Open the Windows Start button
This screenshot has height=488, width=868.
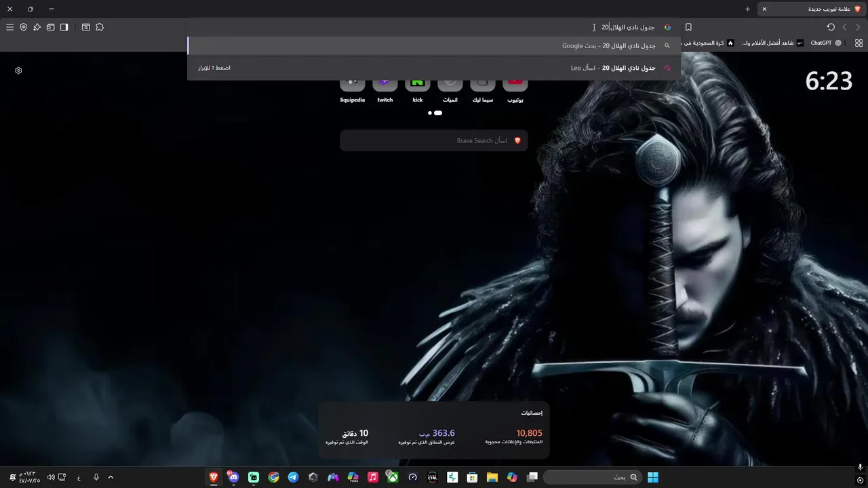click(x=653, y=477)
